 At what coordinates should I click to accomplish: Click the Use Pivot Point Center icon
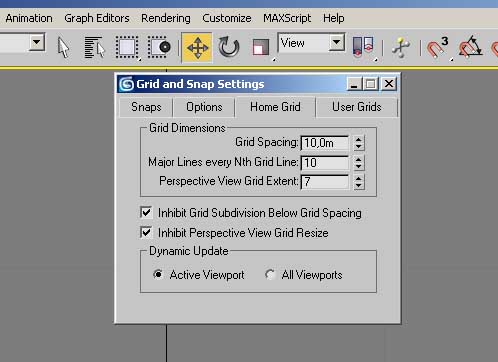click(x=363, y=47)
